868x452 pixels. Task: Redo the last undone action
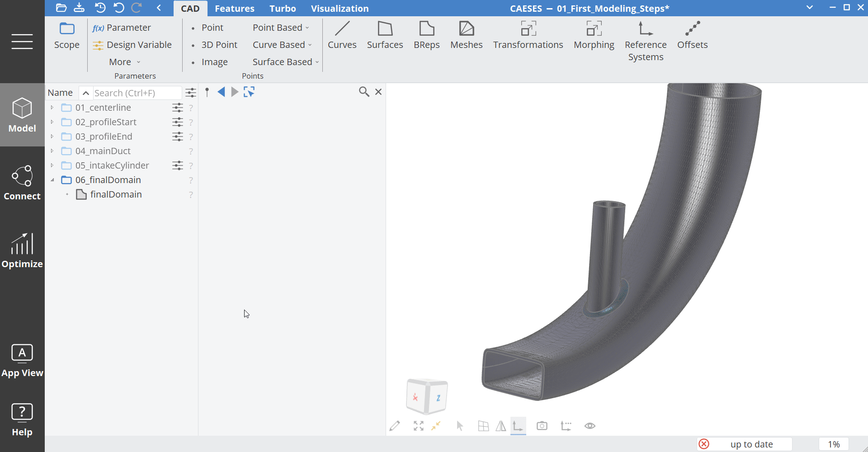point(137,8)
